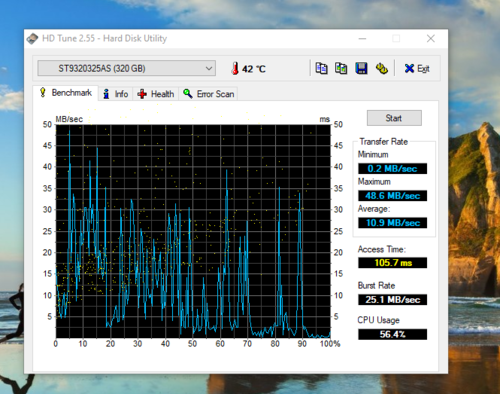This screenshot has width=500, height=394.
Task: Click the copy screenshot to clipboard icon
Action: (341, 68)
